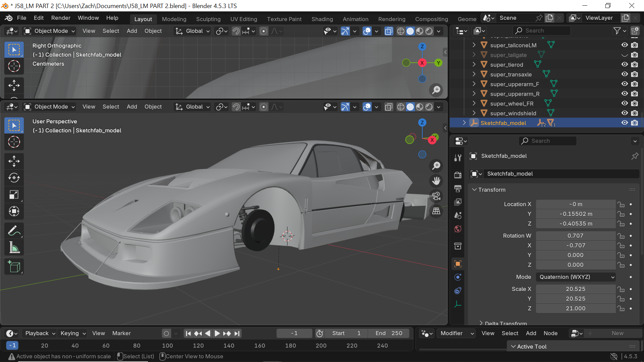Open rotation Mode Quaternion dropdown
Image resolution: width=644 pixels, height=362 pixels.
pyautogui.click(x=576, y=277)
